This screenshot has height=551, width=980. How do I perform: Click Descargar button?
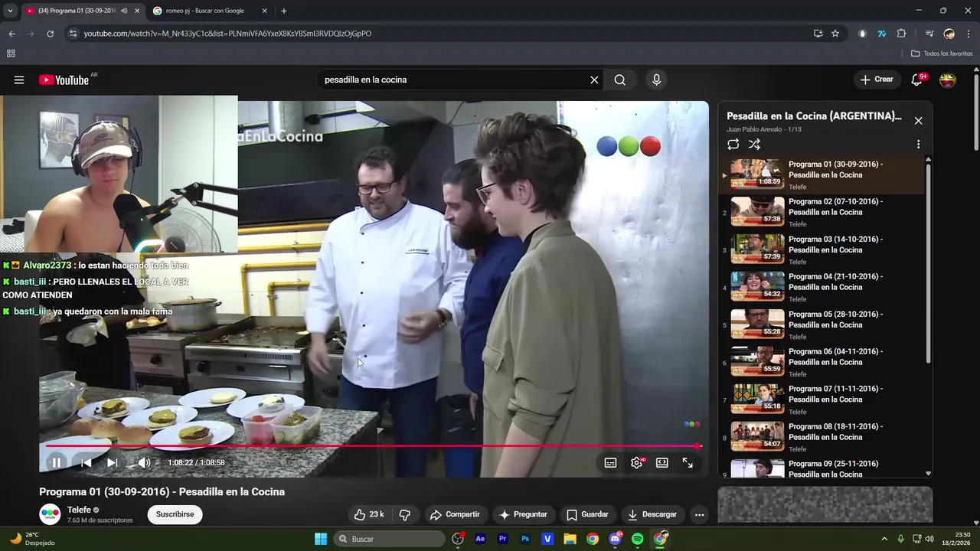652,514
